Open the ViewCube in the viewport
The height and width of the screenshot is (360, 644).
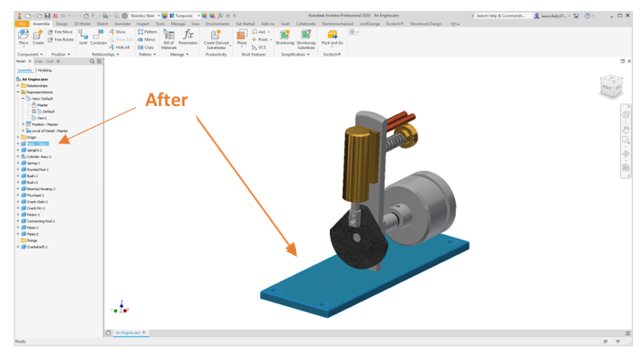coord(611,86)
